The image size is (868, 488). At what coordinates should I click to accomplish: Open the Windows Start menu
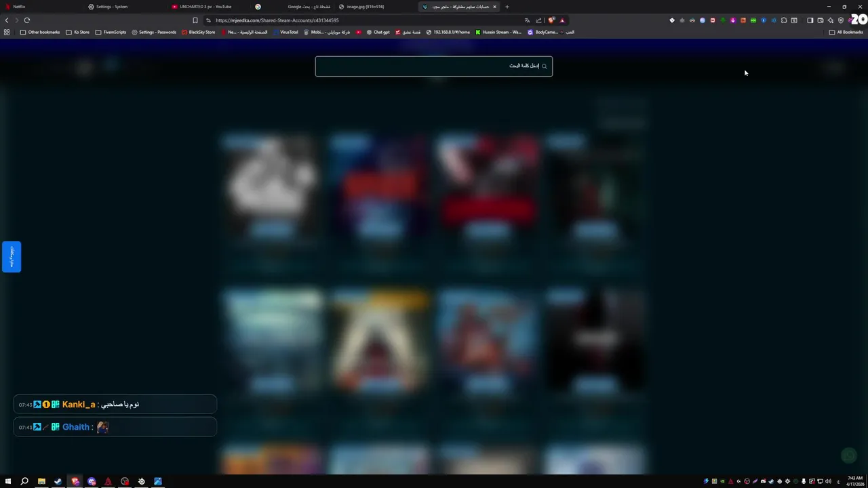click(x=8, y=481)
